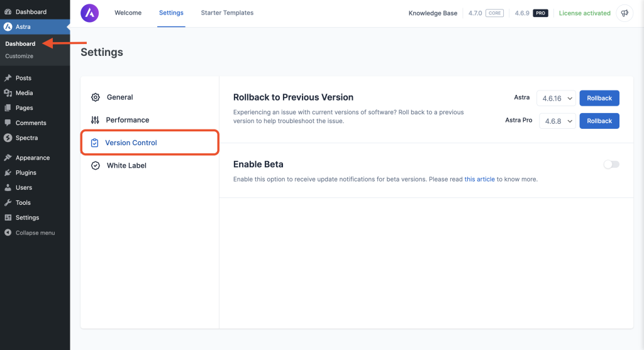Click the Astra purple logo icon
Viewport: 644px width, 350px height.
pyautogui.click(x=89, y=13)
